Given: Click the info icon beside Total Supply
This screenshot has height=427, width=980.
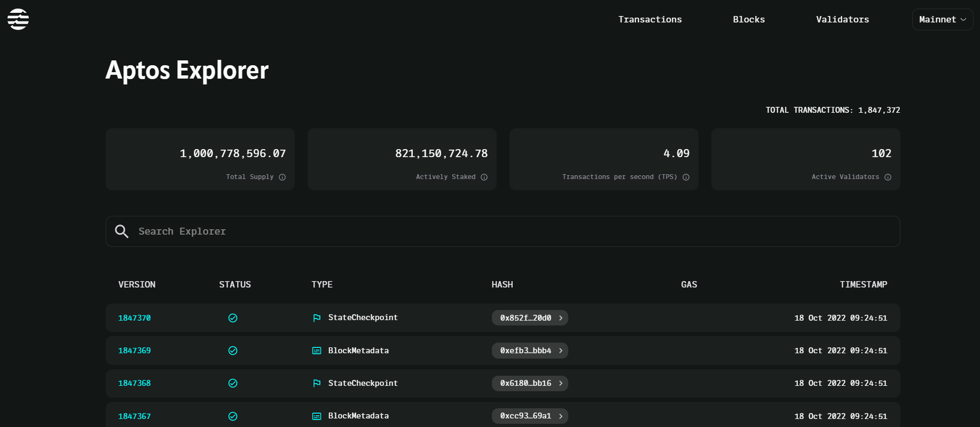Looking at the screenshot, I should point(283,177).
